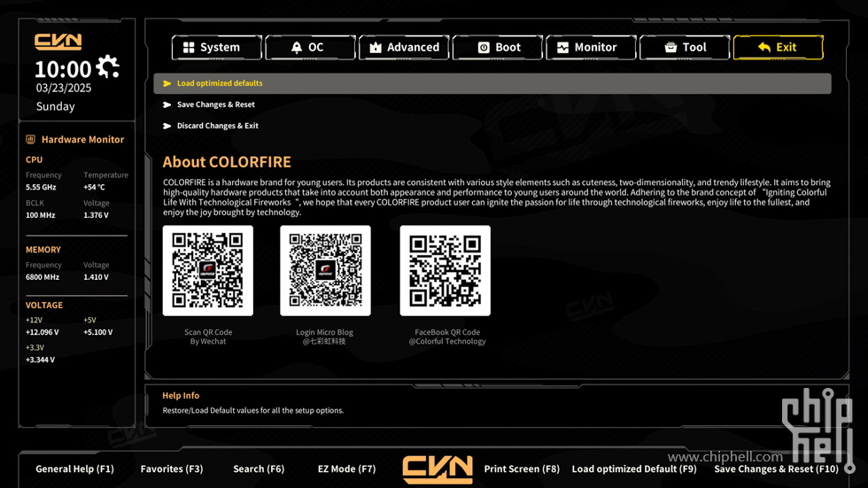Click the FaceBook QR code image
868x488 pixels.
point(445,270)
